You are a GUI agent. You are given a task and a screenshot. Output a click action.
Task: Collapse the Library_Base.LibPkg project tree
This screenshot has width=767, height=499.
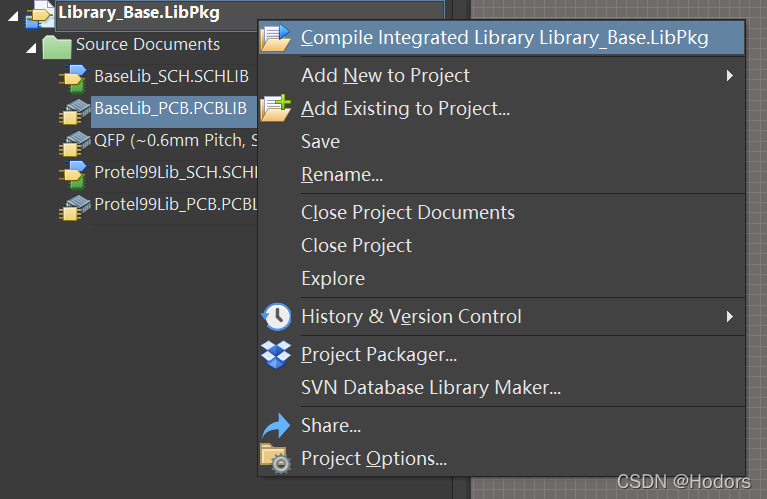(x=13, y=16)
